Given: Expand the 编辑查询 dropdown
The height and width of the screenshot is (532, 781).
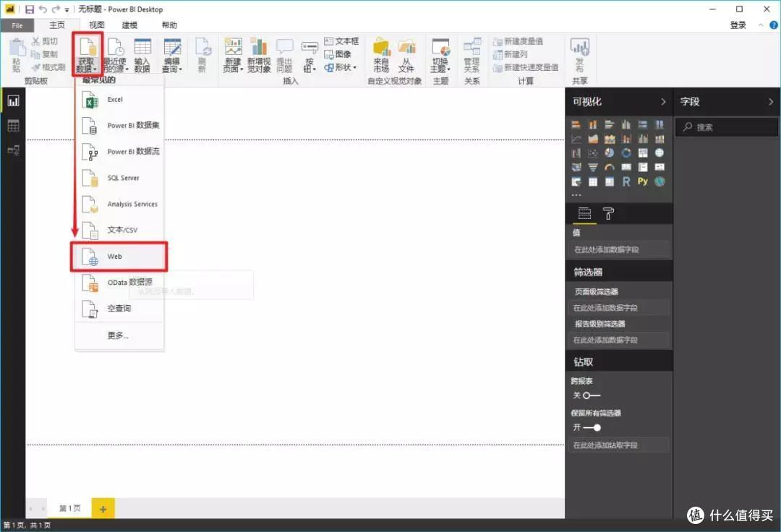Looking at the screenshot, I should tap(172, 55).
